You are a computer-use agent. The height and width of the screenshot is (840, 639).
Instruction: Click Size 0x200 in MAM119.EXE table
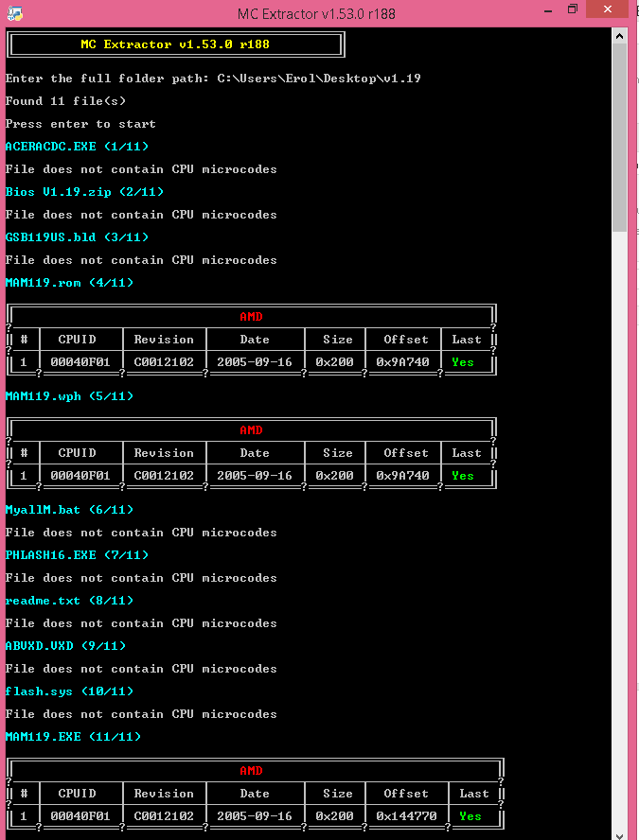pyautogui.click(x=334, y=816)
